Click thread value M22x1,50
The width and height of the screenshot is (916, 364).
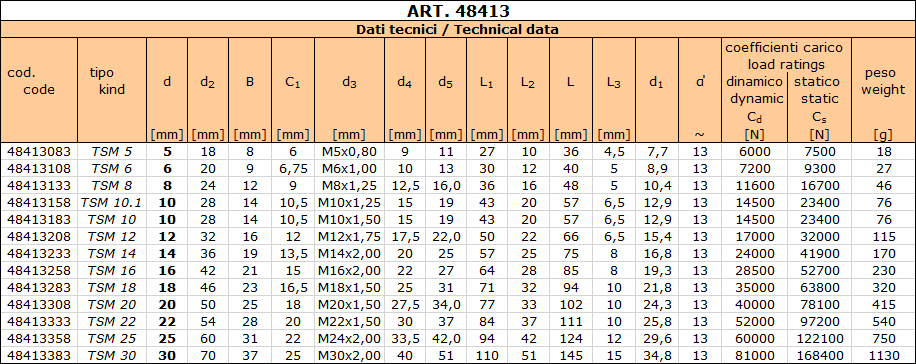[349, 321]
